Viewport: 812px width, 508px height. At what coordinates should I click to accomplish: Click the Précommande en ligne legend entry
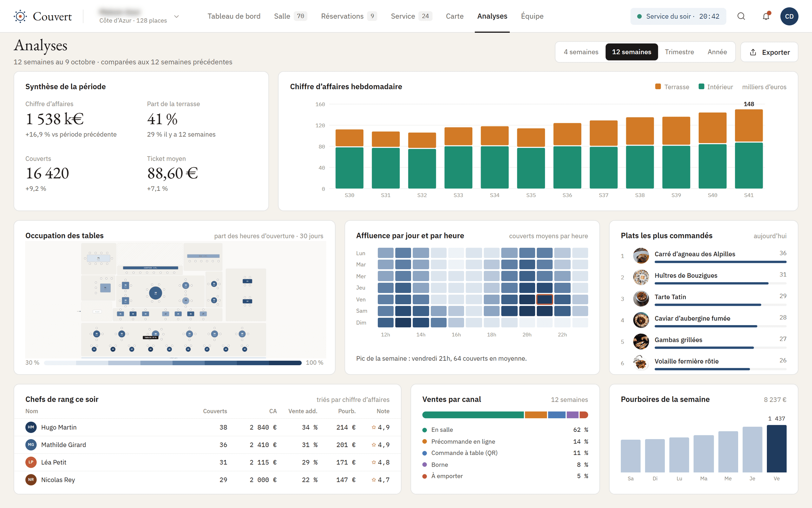coord(505,441)
